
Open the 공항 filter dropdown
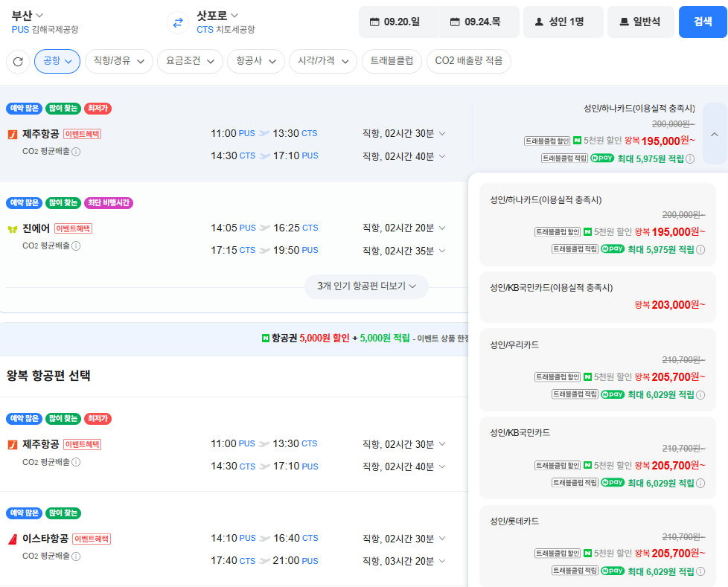(x=57, y=61)
